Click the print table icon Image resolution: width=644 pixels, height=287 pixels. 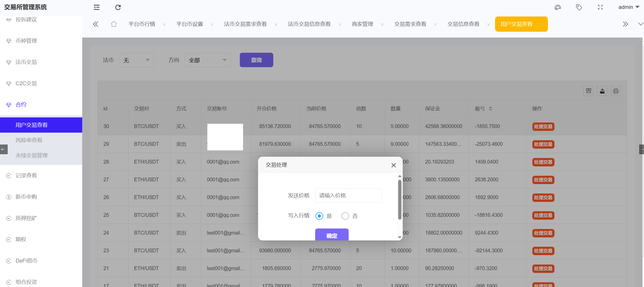tap(616, 91)
